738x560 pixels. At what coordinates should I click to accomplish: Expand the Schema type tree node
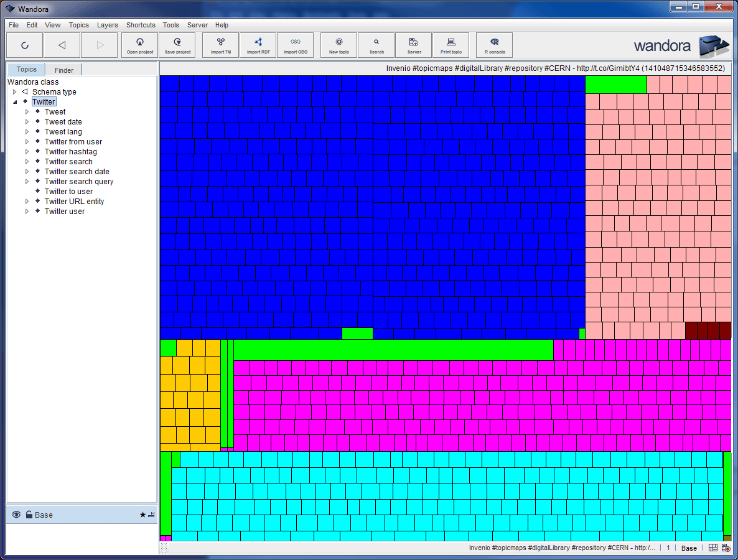click(15, 92)
